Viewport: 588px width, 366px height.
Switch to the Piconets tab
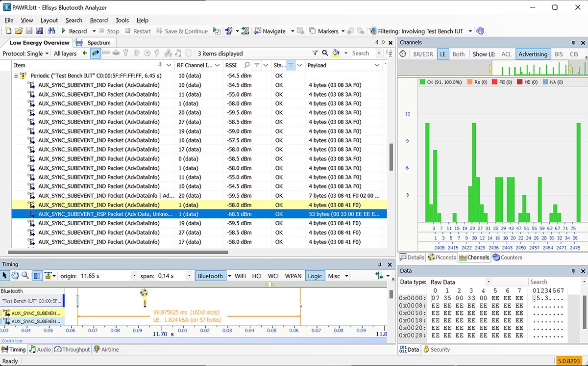pos(441,257)
